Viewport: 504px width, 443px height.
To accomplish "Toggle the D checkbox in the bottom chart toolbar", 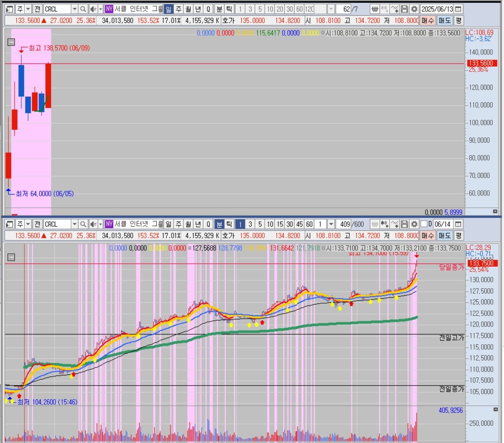I will (424, 224).
